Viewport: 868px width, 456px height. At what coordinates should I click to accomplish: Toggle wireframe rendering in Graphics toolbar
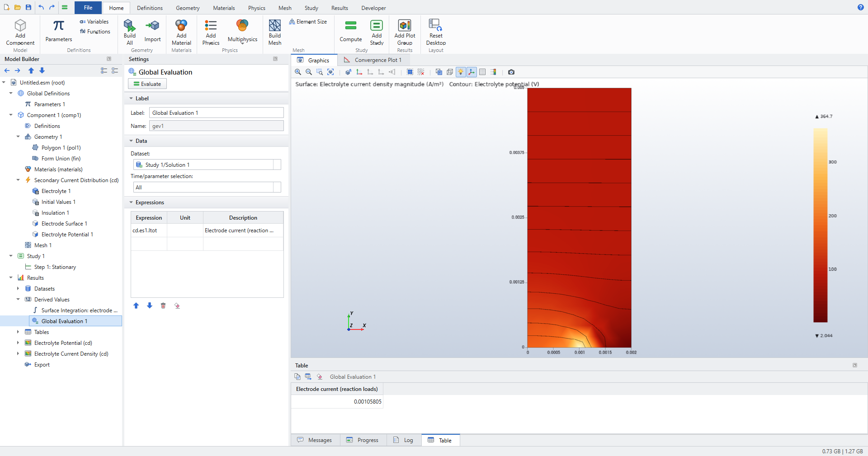(x=450, y=72)
